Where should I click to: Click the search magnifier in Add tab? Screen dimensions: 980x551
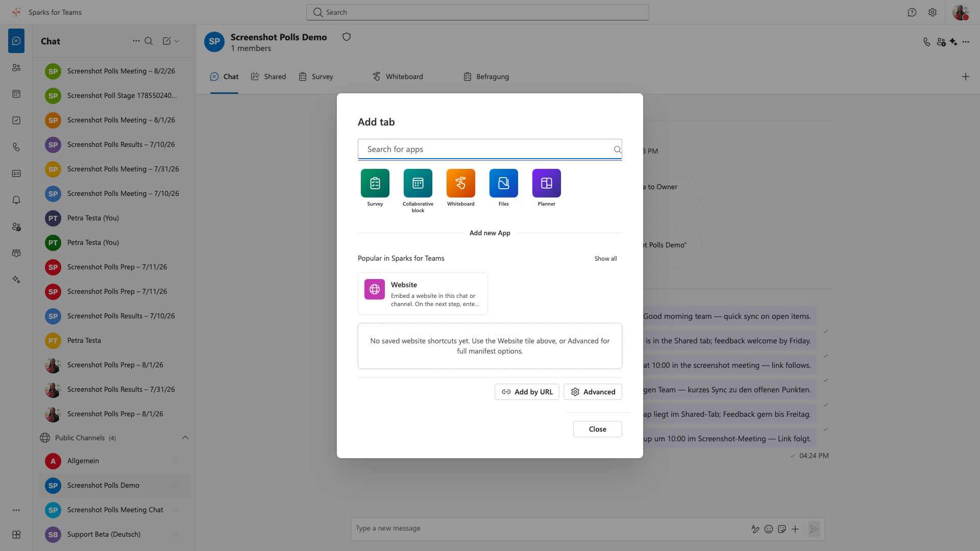pyautogui.click(x=617, y=149)
